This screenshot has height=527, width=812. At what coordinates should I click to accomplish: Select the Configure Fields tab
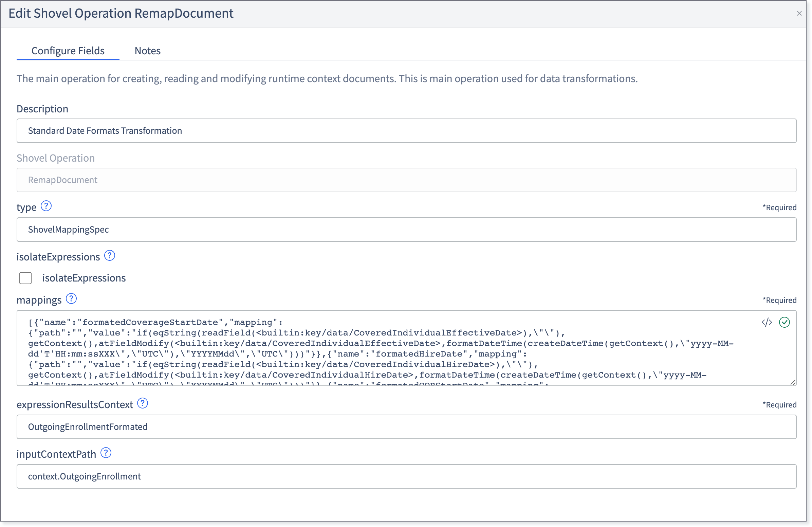(x=68, y=51)
